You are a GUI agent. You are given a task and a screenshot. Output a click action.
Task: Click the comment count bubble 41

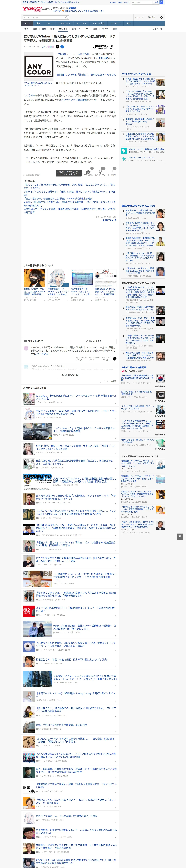click(x=44, y=47)
